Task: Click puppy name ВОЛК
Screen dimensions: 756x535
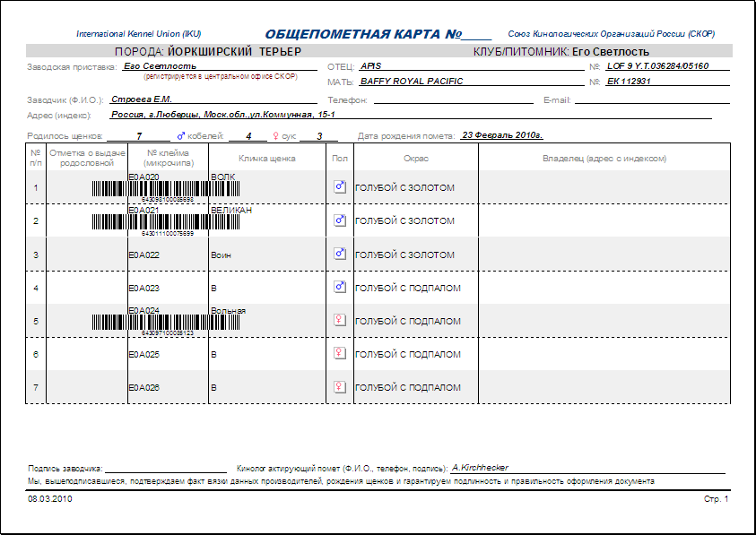Action: click(x=222, y=177)
